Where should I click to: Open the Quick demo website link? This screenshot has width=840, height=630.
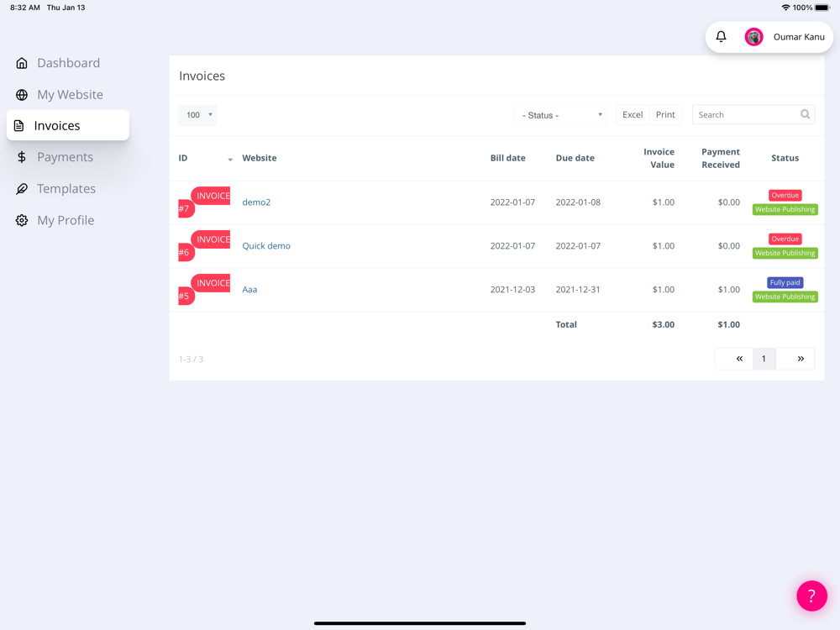click(266, 246)
